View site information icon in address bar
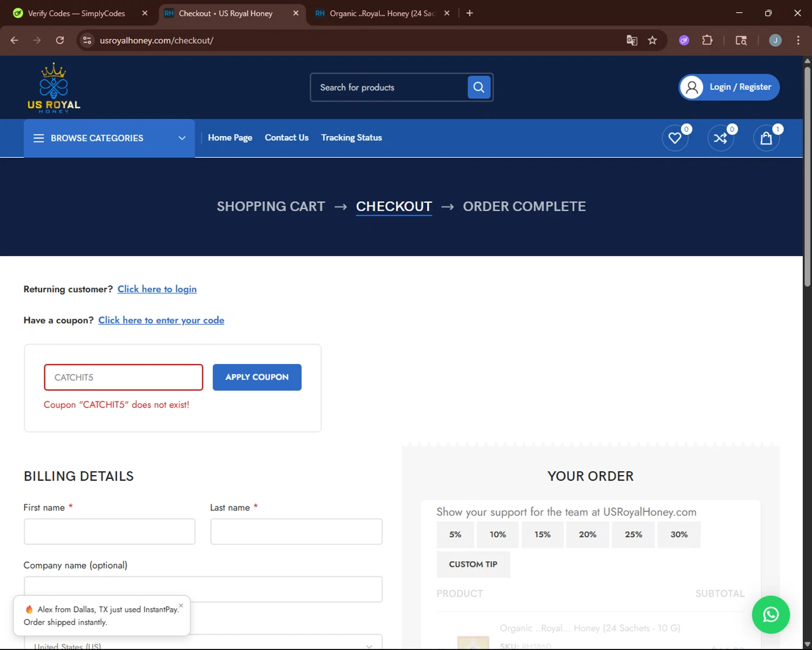812x650 pixels. (x=87, y=40)
